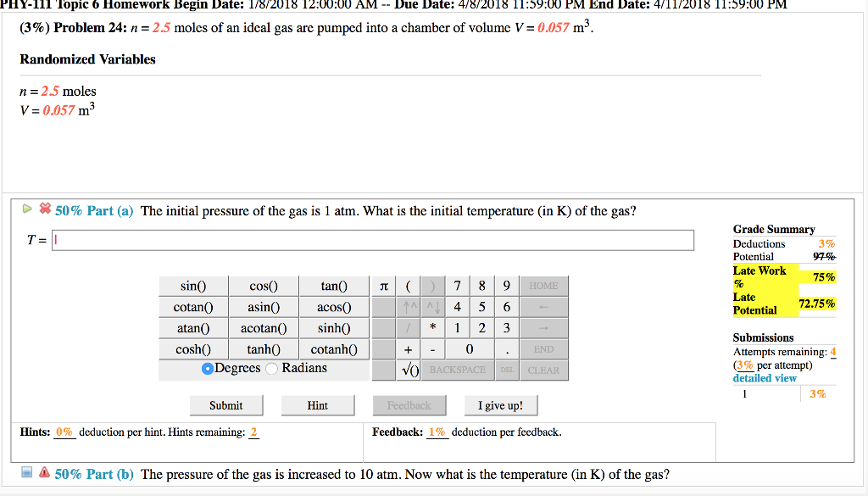Click the green arrow beside Part (a)

click(26, 209)
